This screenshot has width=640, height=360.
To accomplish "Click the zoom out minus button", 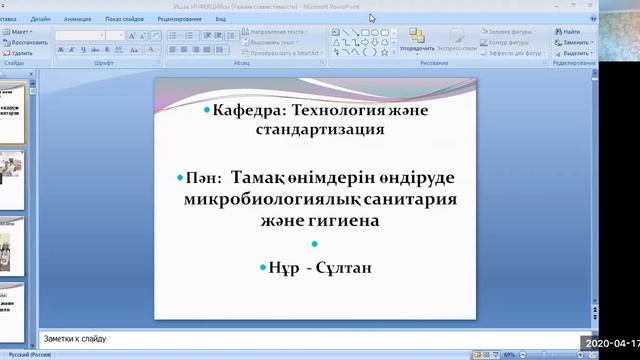I will [523, 355].
